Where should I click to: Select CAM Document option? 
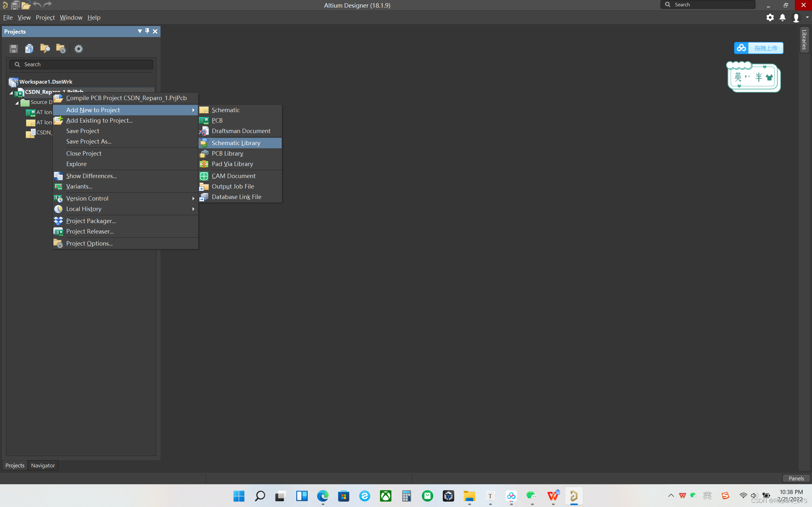[233, 176]
